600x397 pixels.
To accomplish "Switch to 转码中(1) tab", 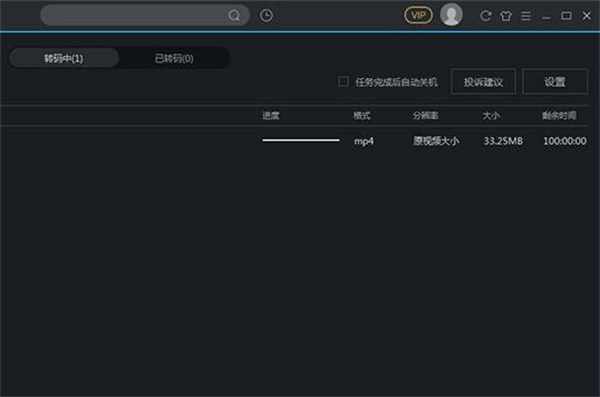I will [x=64, y=58].
